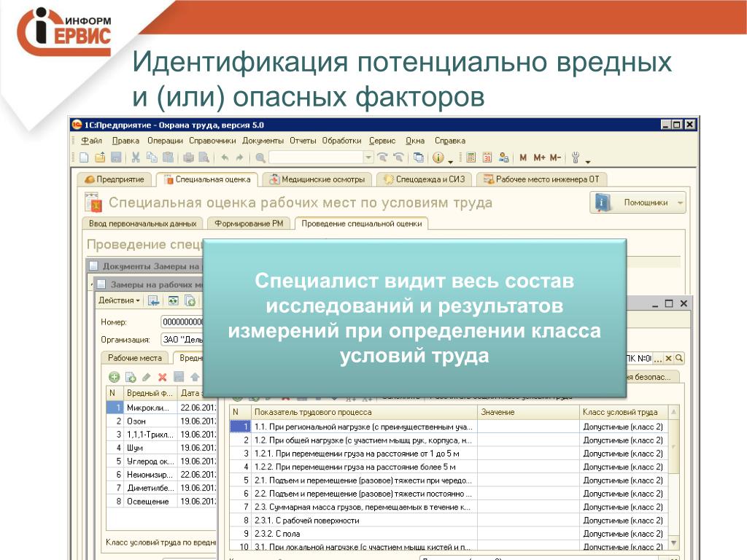Select the Рабочие места tab
The height and width of the screenshot is (560, 747).
[135, 358]
